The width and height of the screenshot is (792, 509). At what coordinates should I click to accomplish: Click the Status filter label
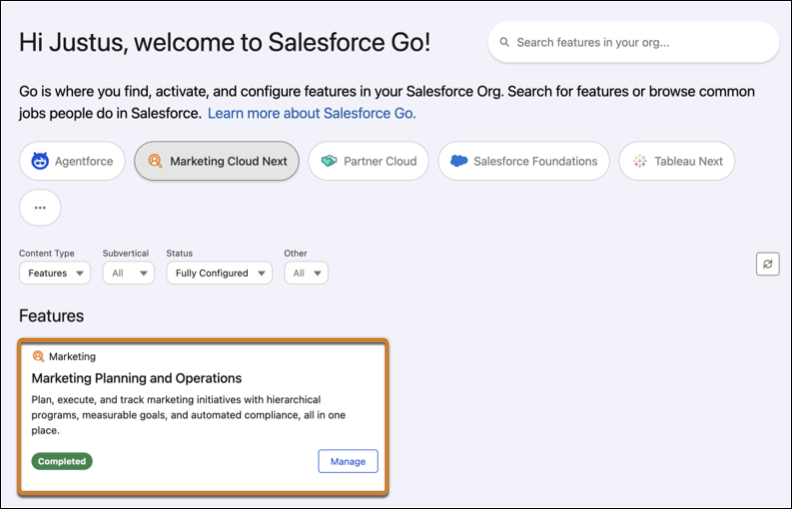180,253
